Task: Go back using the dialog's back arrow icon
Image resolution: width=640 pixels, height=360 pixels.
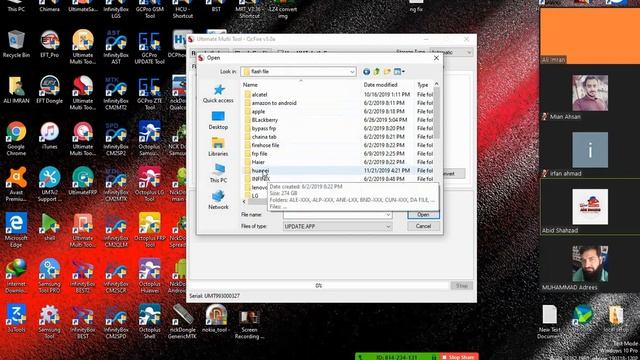Action: coord(366,72)
